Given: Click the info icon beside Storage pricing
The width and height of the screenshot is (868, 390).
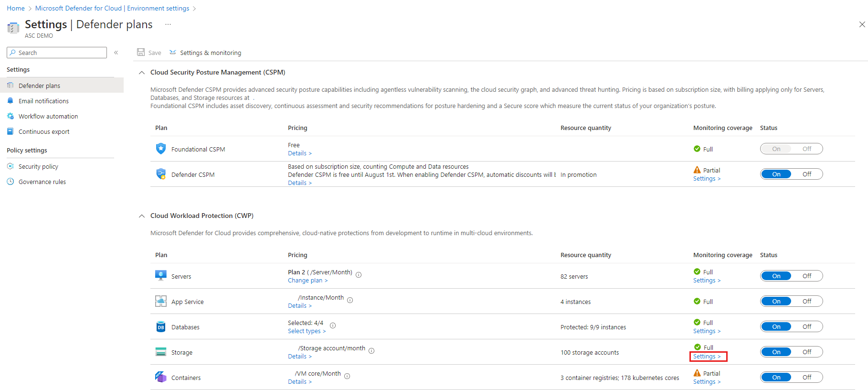Looking at the screenshot, I should [371, 351].
